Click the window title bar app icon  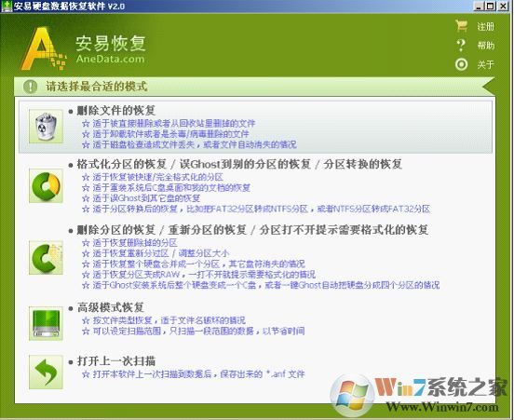[x=7, y=6]
